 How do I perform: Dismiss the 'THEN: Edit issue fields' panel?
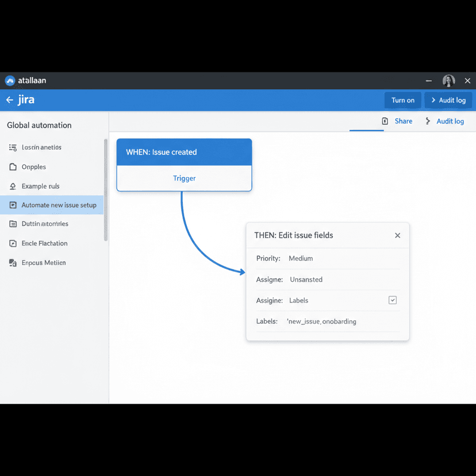click(397, 235)
